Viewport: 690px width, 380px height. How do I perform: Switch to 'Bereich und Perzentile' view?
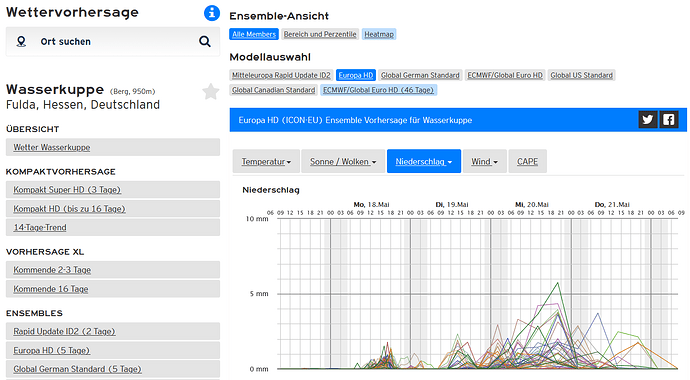point(320,34)
